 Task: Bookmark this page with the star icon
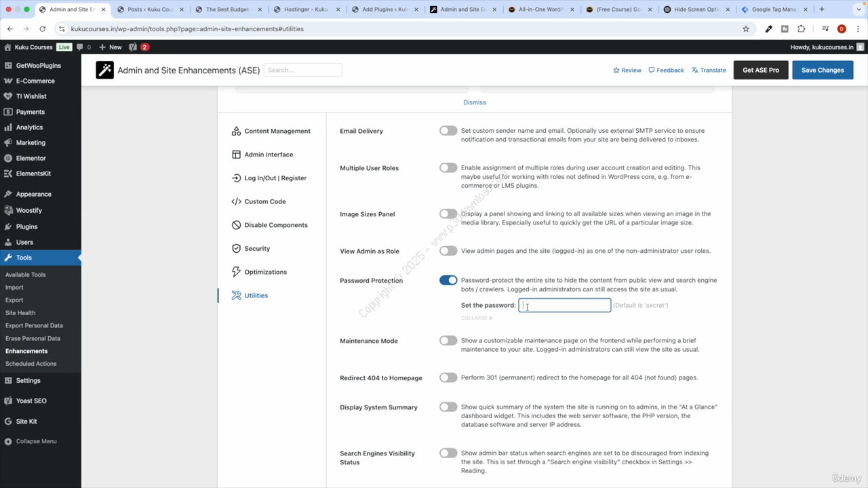coord(746,29)
